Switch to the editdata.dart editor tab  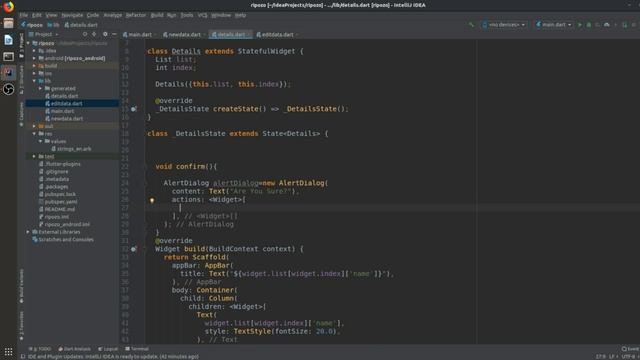click(277, 35)
